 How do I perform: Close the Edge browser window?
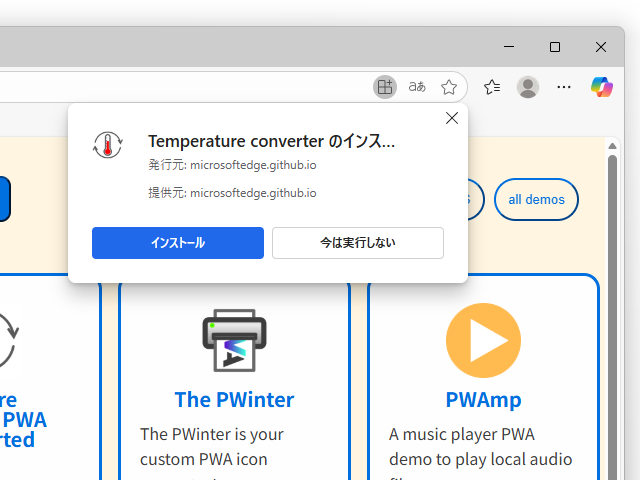point(601,47)
